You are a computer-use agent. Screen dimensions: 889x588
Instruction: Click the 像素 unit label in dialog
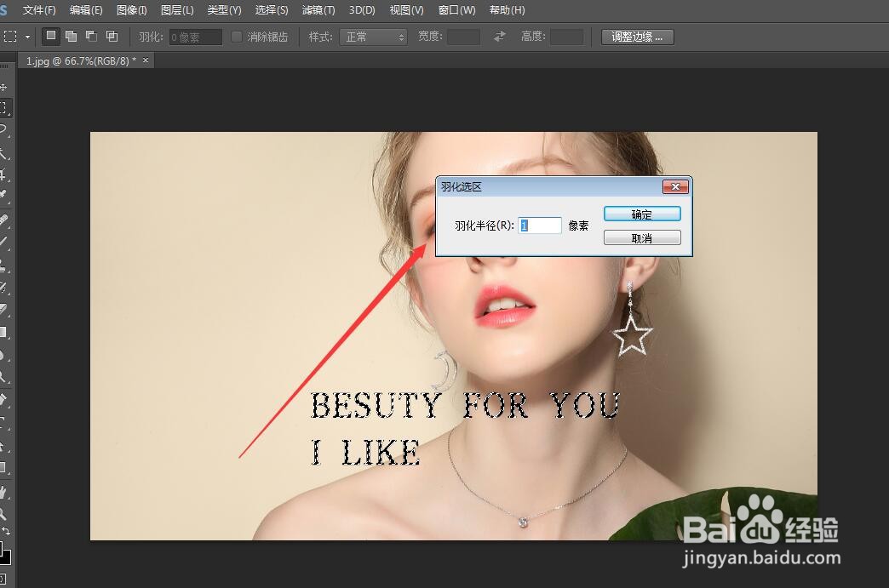tap(578, 225)
